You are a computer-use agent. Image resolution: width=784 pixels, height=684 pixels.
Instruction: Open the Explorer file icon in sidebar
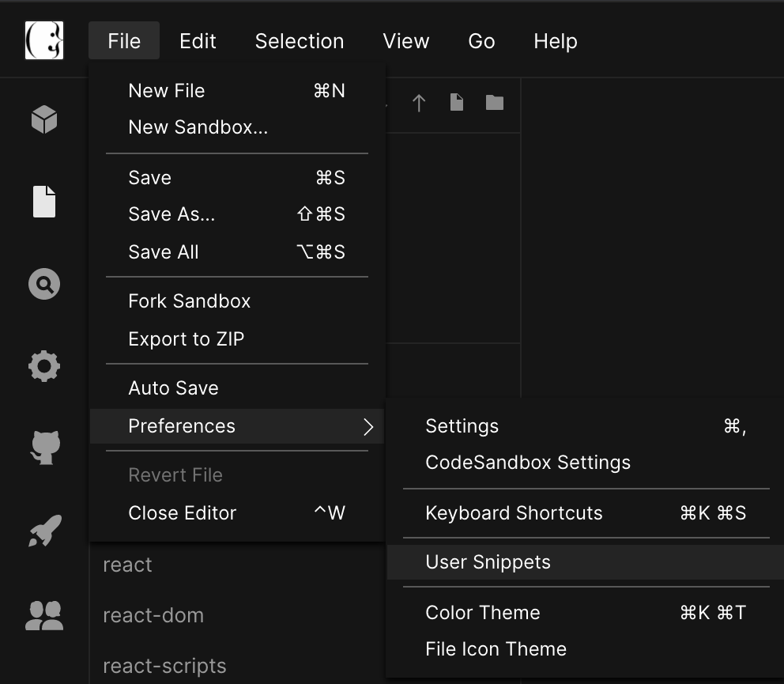(44, 202)
